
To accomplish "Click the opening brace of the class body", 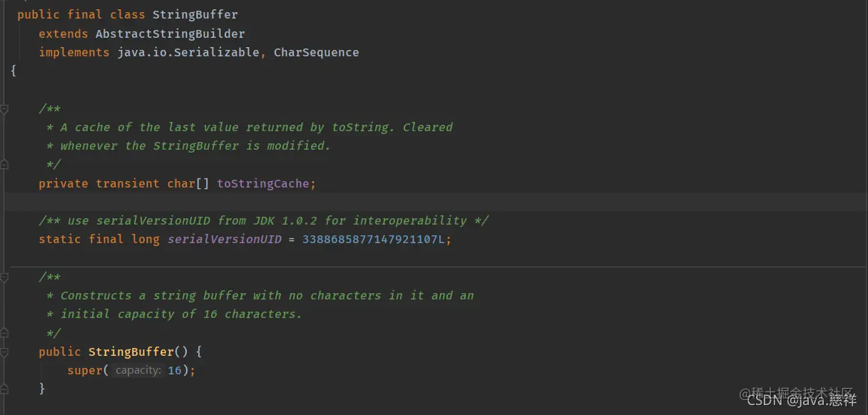I will (14, 71).
